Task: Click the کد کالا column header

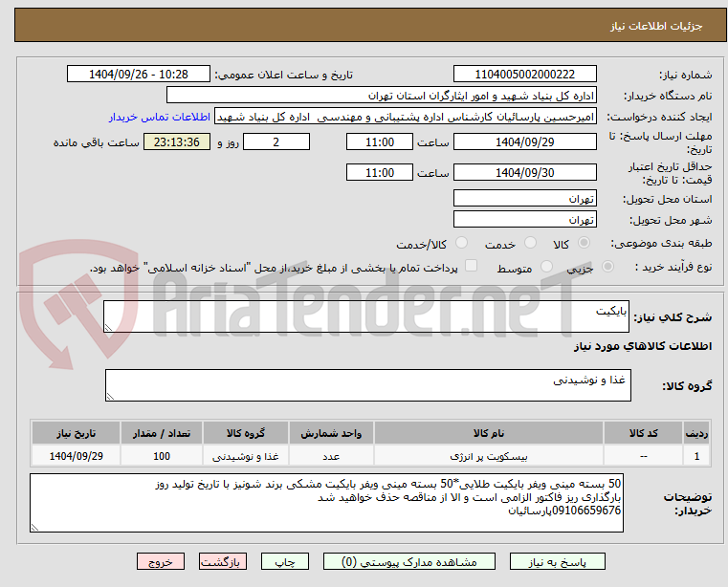Action: pos(643,433)
